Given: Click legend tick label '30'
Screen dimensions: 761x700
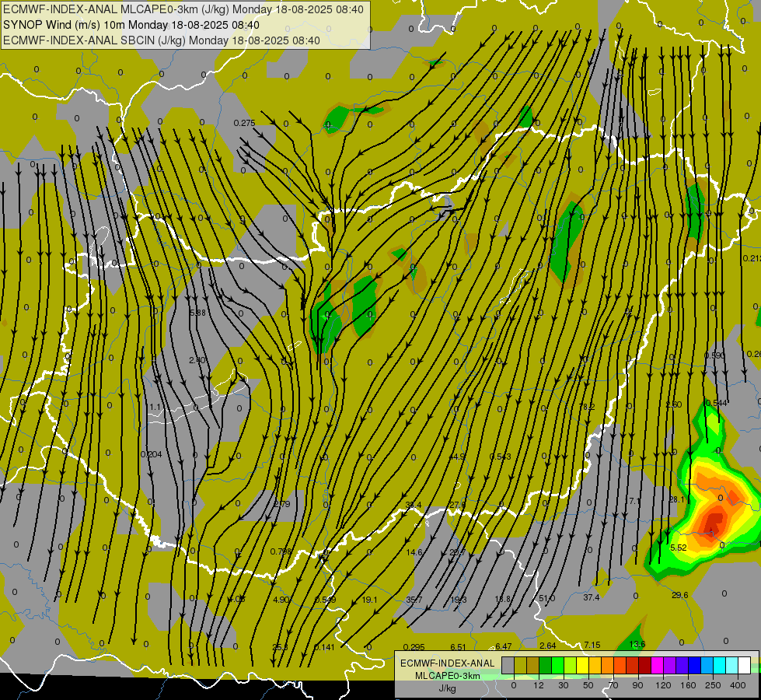Looking at the screenshot, I should tap(564, 685).
